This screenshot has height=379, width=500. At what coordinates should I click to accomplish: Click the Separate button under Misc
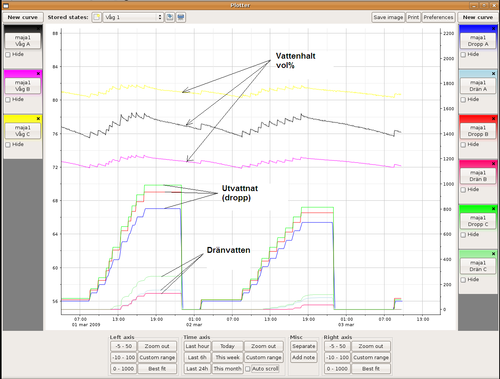tap(304, 346)
